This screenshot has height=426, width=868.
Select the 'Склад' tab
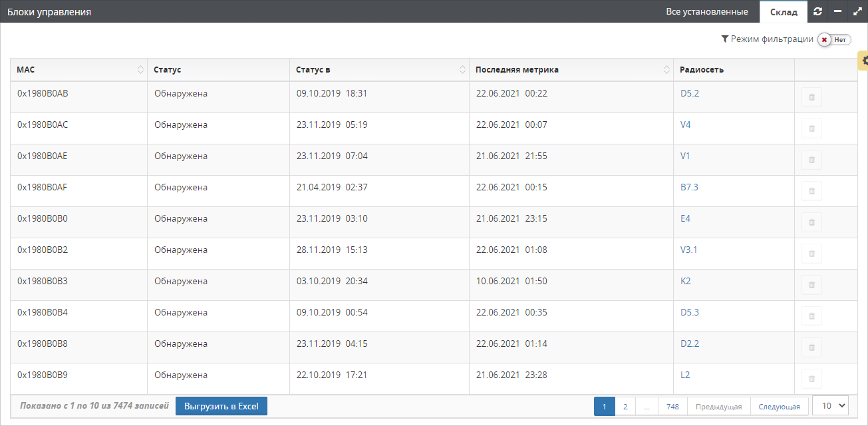(784, 12)
